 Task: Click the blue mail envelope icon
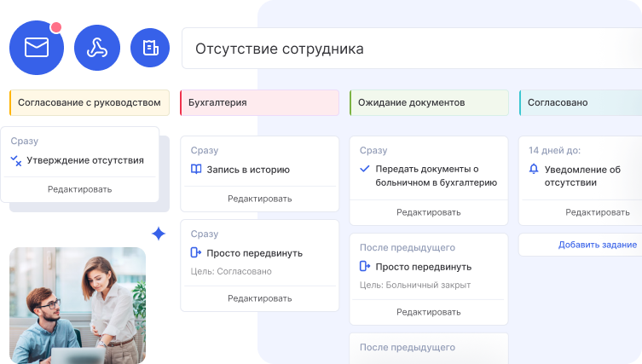coord(37,48)
